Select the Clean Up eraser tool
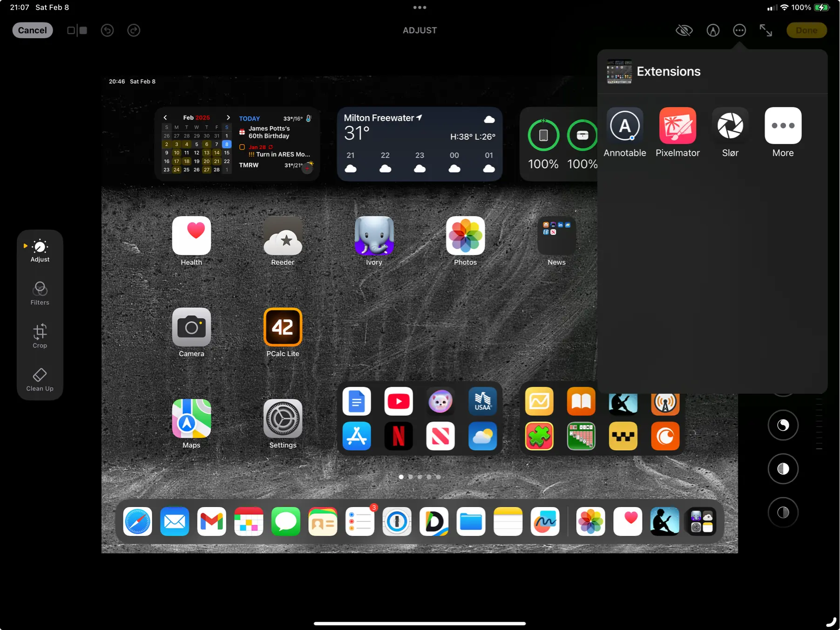Screen dimensions: 840x630 40,380
